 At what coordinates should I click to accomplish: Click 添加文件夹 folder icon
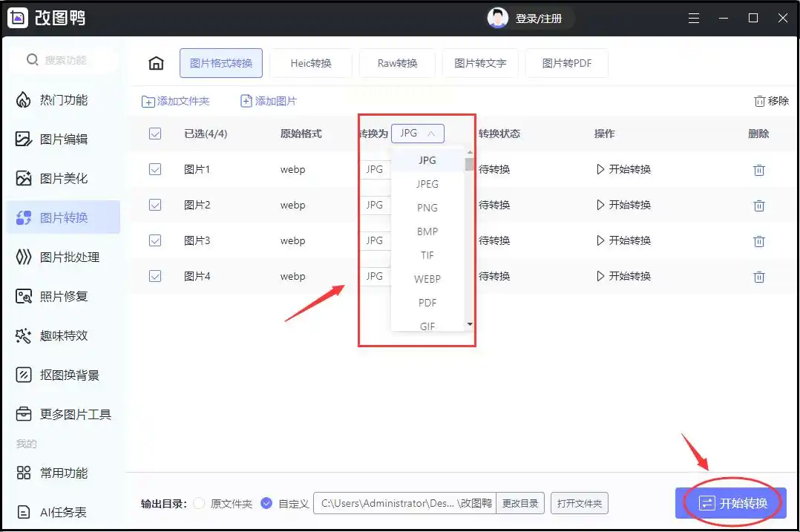(x=148, y=102)
